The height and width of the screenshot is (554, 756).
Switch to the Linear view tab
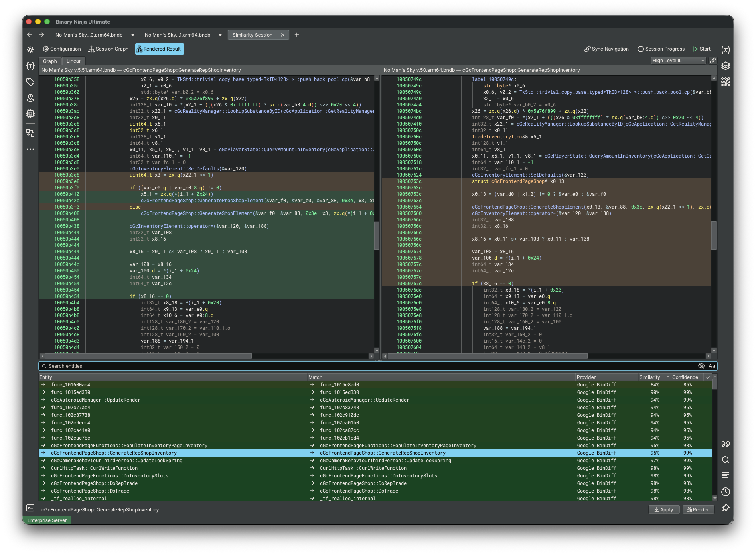(x=73, y=61)
